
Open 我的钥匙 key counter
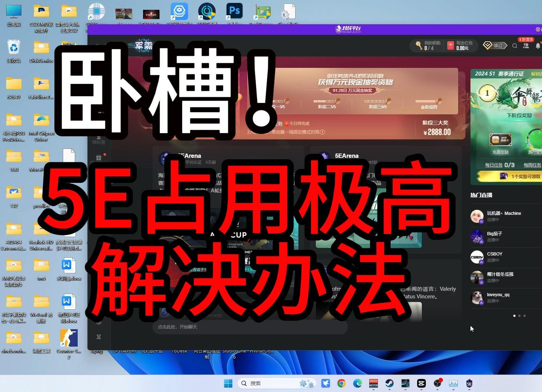(428, 45)
